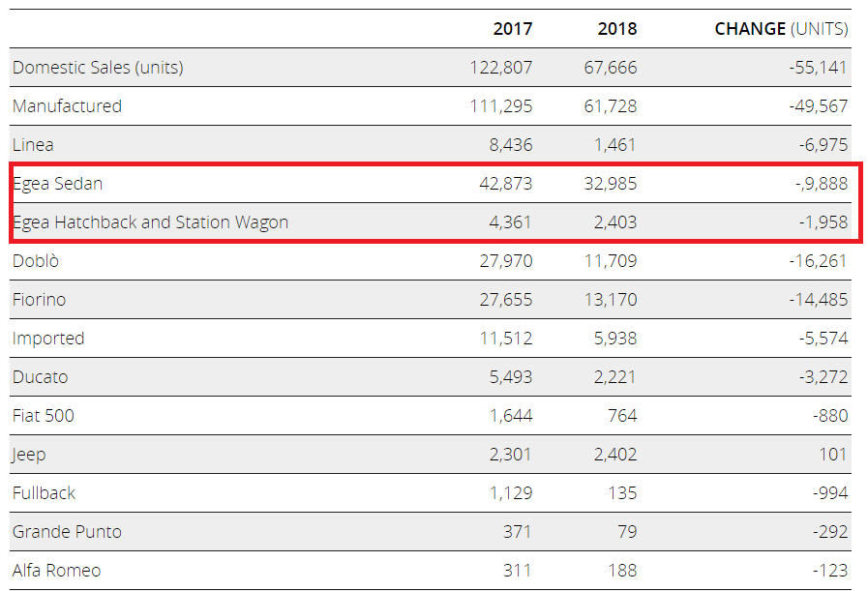Click Egea Hatchback 2018 value 2,403
Image resolution: width=868 pixels, height=591 pixels.
(x=615, y=222)
